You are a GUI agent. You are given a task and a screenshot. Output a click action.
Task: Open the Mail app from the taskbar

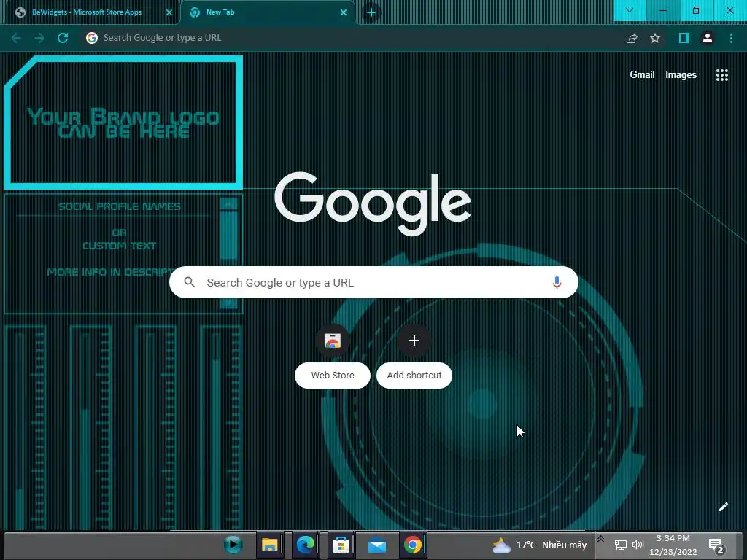point(377,545)
